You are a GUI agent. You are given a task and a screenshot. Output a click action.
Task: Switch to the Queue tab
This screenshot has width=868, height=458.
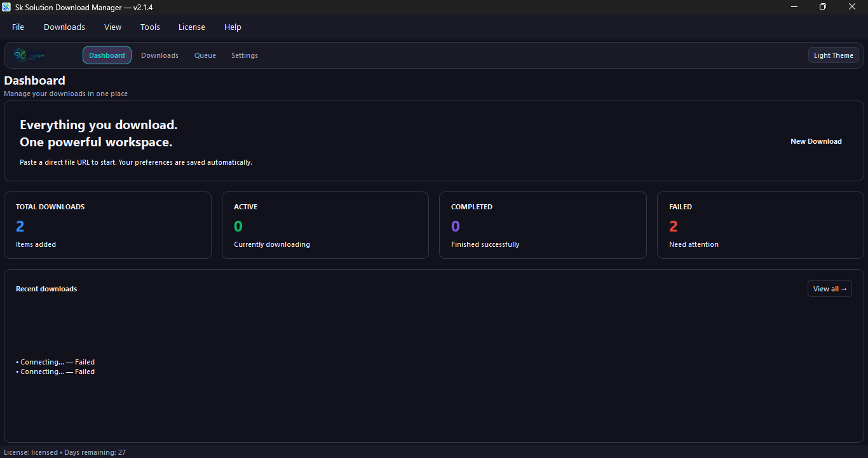pyautogui.click(x=205, y=55)
